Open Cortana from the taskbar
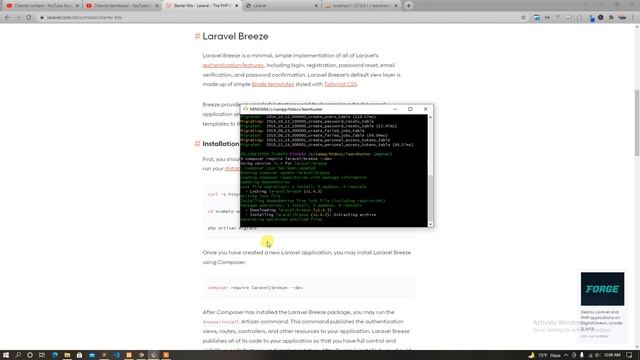Viewport: 640px width, 360px height. (x=30, y=355)
